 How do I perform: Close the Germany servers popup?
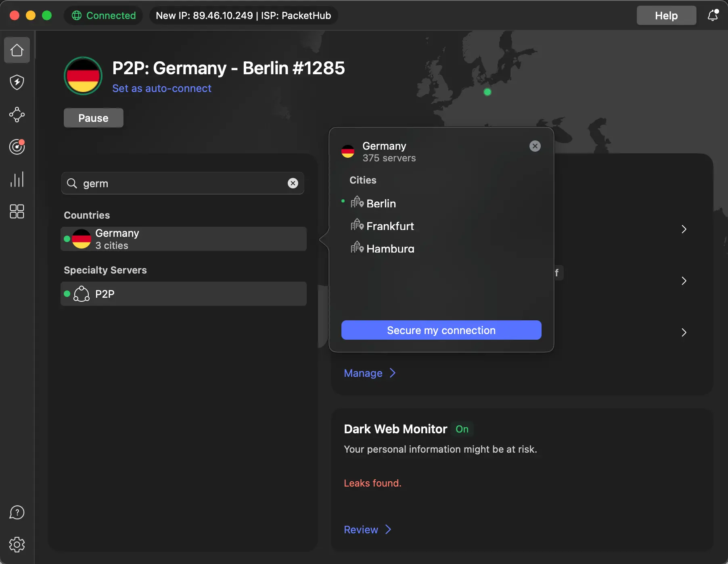click(x=535, y=146)
